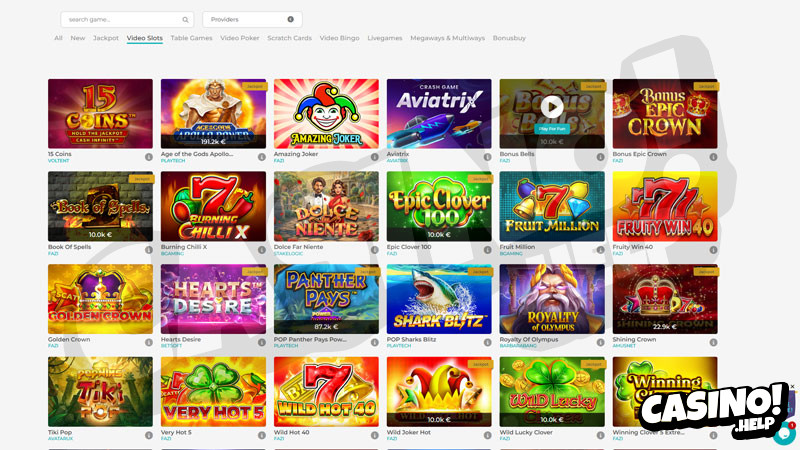800x450 pixels.
Task: Click the Wild Lucky Clover title text
Action: pos(526,432)
